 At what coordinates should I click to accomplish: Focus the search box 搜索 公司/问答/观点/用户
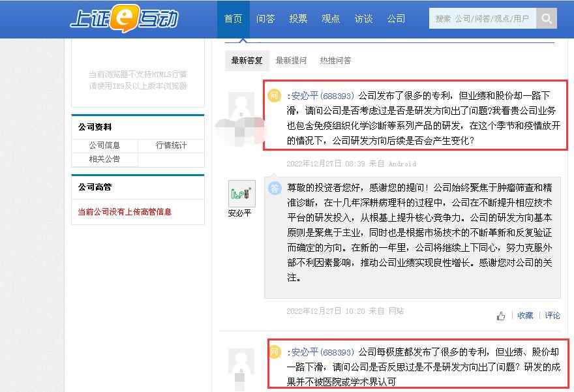(483, 18)
